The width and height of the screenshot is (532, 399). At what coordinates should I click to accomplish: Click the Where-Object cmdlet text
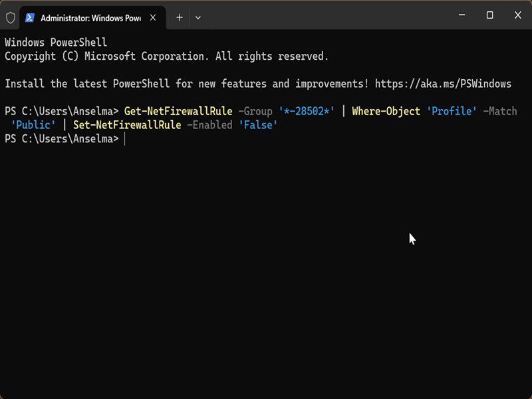click(386, 111)
